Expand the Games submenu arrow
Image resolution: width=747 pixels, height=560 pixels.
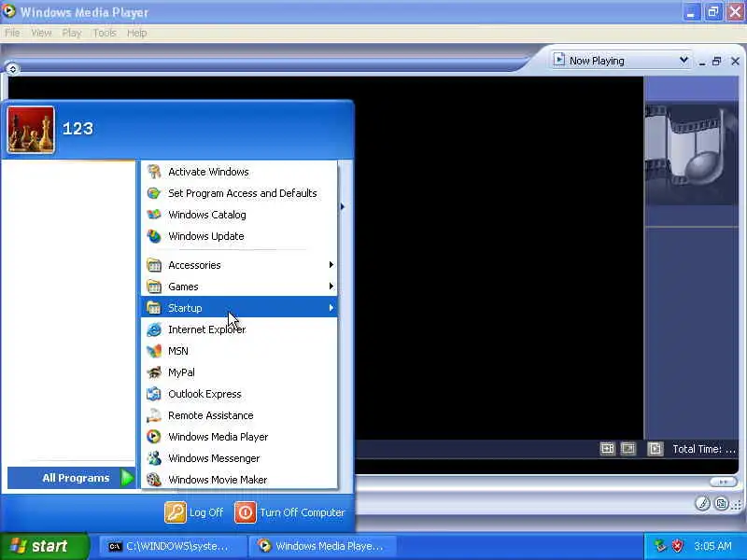tap(331, 287)
